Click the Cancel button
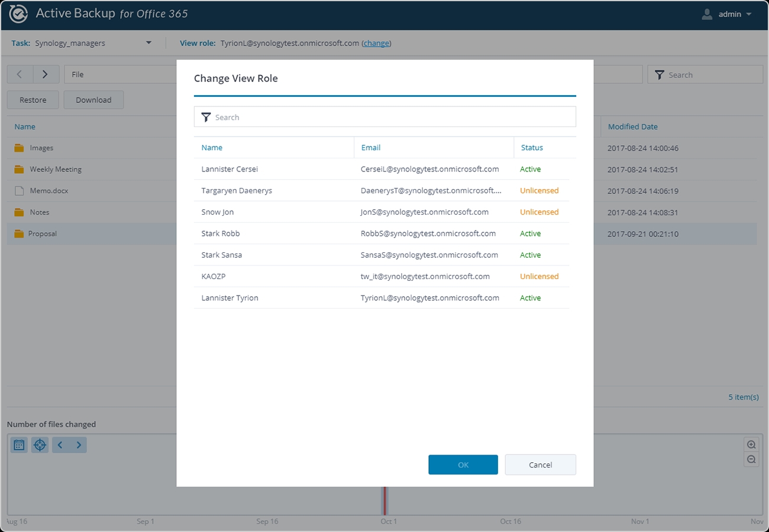Viewport: 769px width, 532px height. coord(540,465)
